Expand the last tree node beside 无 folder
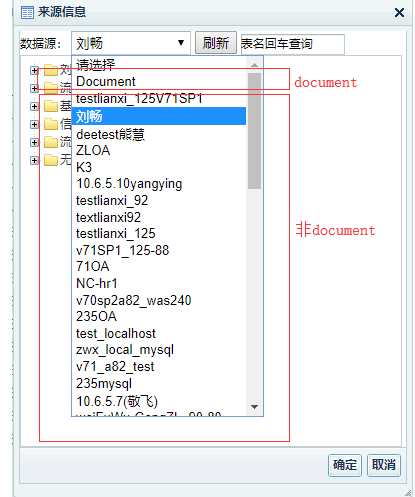Screen dimensions: 415x497 (34, 160)
